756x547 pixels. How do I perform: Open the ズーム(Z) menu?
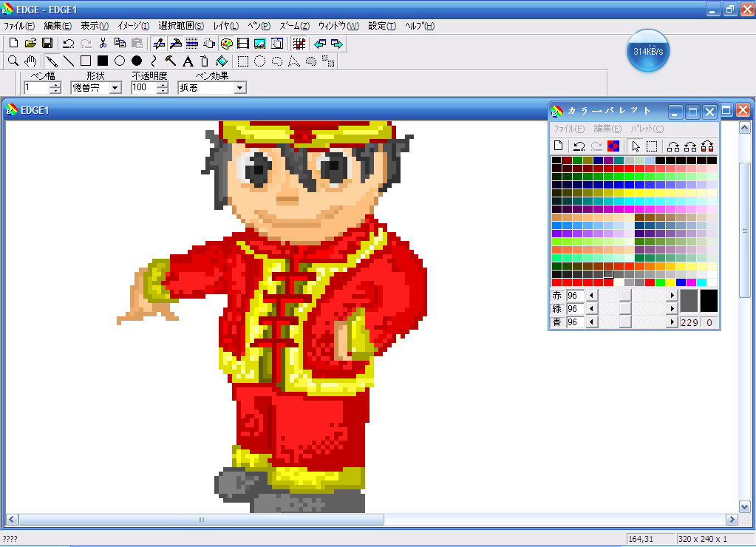(295, 26)
